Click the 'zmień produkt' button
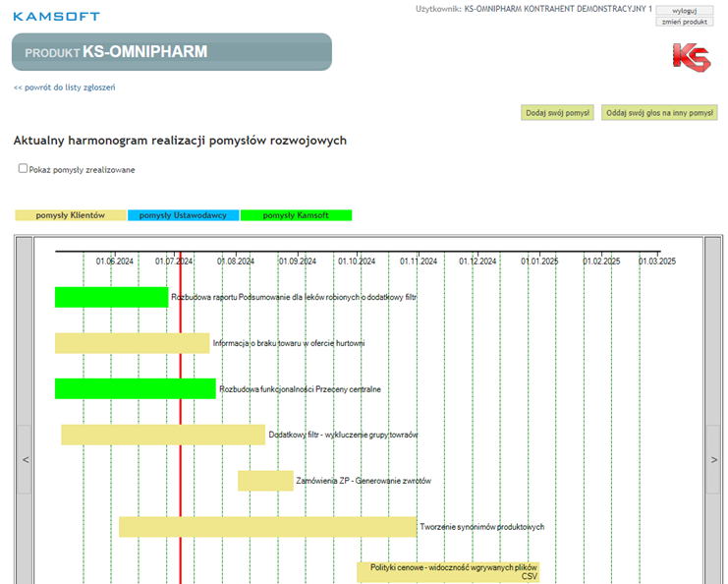Image resolution: width=728 pixels, height=584 pixels. pyautogui.click(x=685, y=22)
